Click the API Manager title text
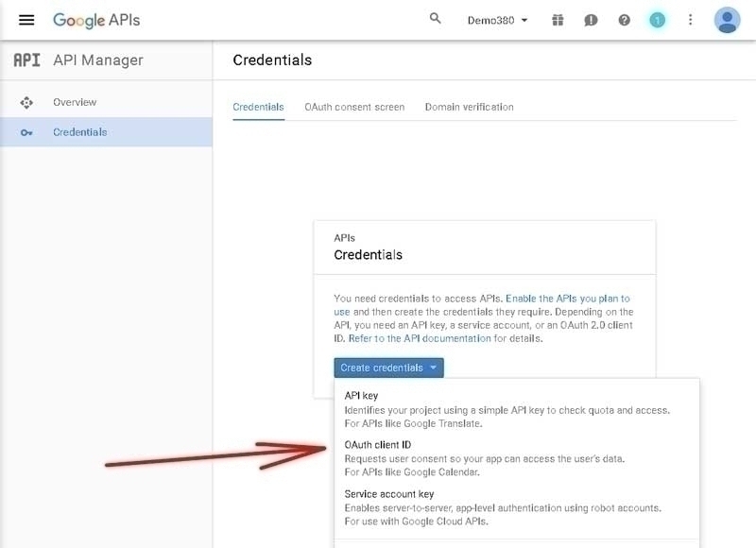Viewport: 756px width, 548px height. pos(98,60)
